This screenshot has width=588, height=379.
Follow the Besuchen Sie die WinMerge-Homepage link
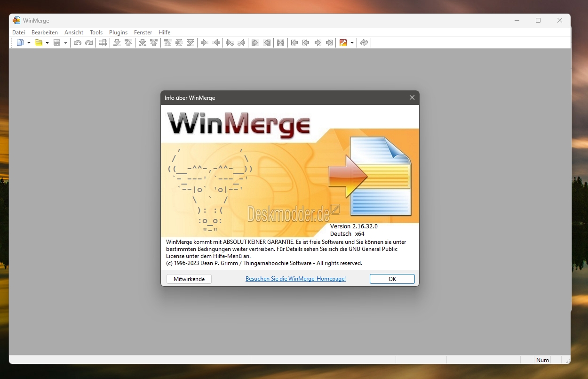[x=295, y=279]
